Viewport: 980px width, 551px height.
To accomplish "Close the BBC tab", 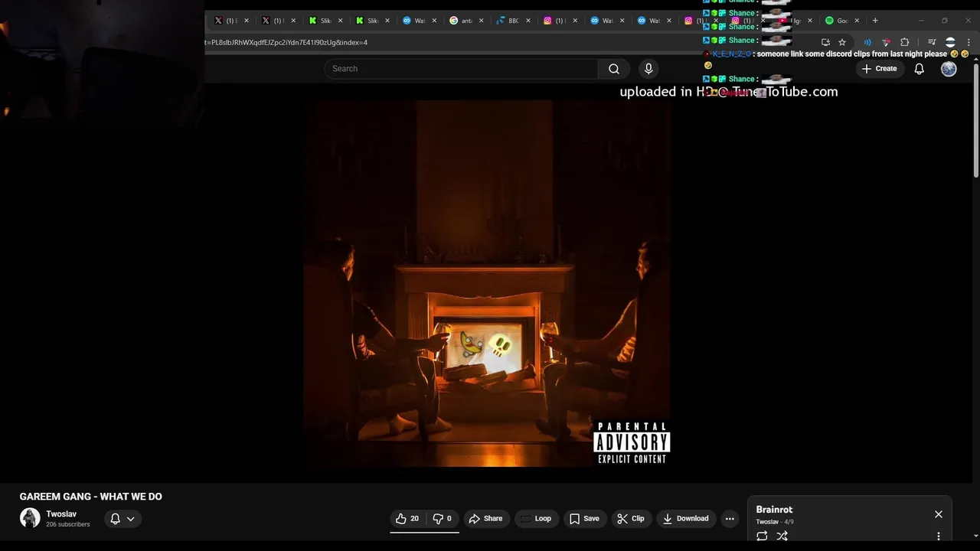I will (x=528, y=21).
